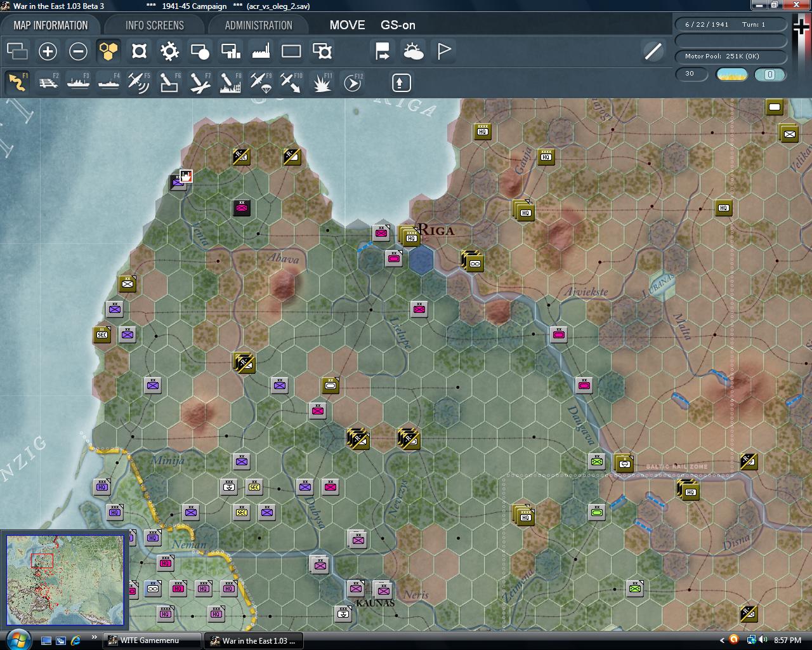Screen dimensions: 812x650
Task: Click the flag with arrow icon
Action: [x=383, y=51]
